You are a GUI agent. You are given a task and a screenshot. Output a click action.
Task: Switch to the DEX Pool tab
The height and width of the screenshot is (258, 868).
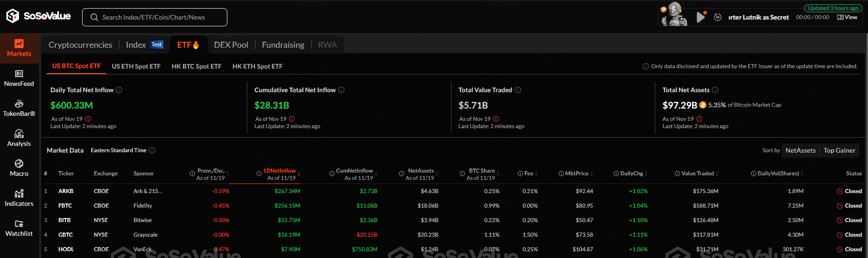pos(231,45)
